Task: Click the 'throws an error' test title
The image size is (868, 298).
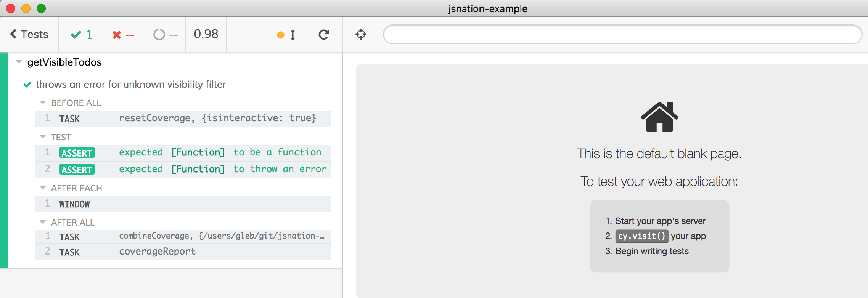Action: point(130,84)
